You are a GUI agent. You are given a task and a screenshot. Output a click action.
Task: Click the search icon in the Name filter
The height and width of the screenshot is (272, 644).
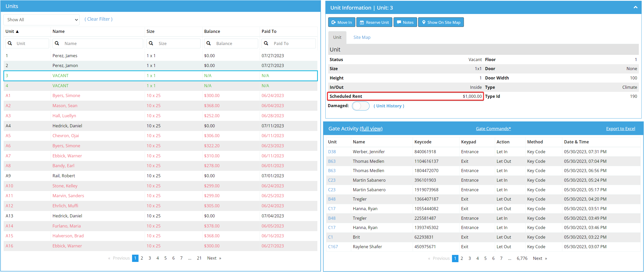click(57, 43)
